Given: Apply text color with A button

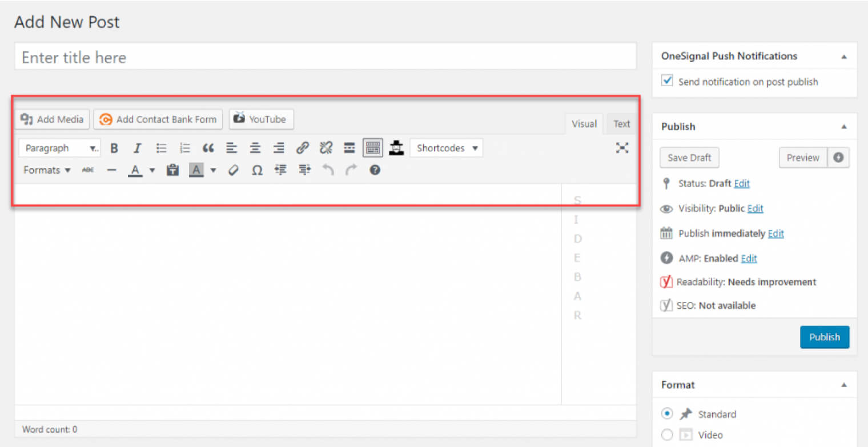Looking at the screenshot, I should click(x=135, y=170).
